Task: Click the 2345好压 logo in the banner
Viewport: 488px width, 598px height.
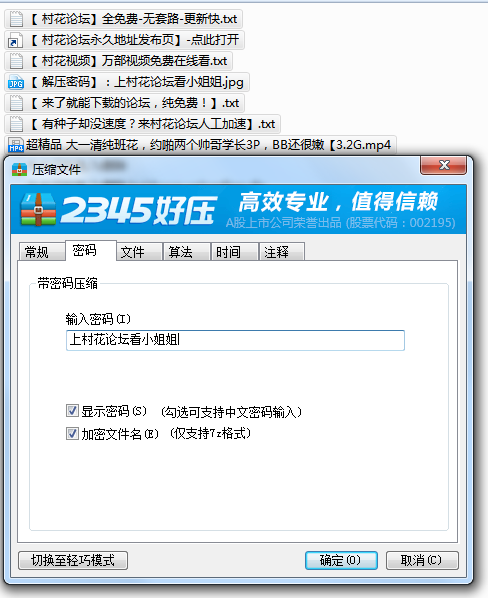Action: pos(119,209)
